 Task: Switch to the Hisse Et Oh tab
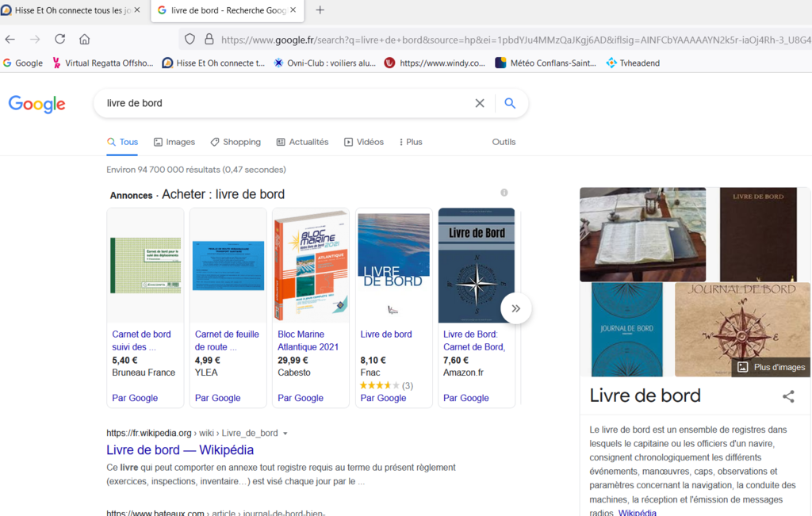[x=72, y=10]
